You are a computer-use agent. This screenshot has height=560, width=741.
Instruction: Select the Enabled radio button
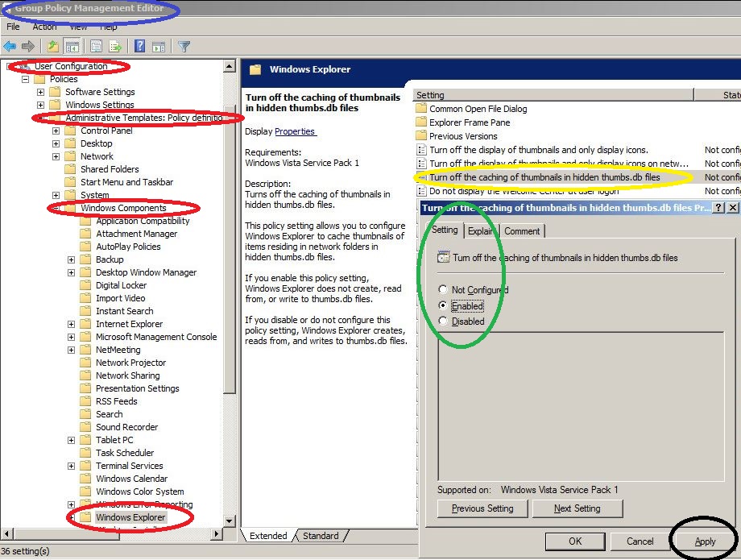pos(443,305)
